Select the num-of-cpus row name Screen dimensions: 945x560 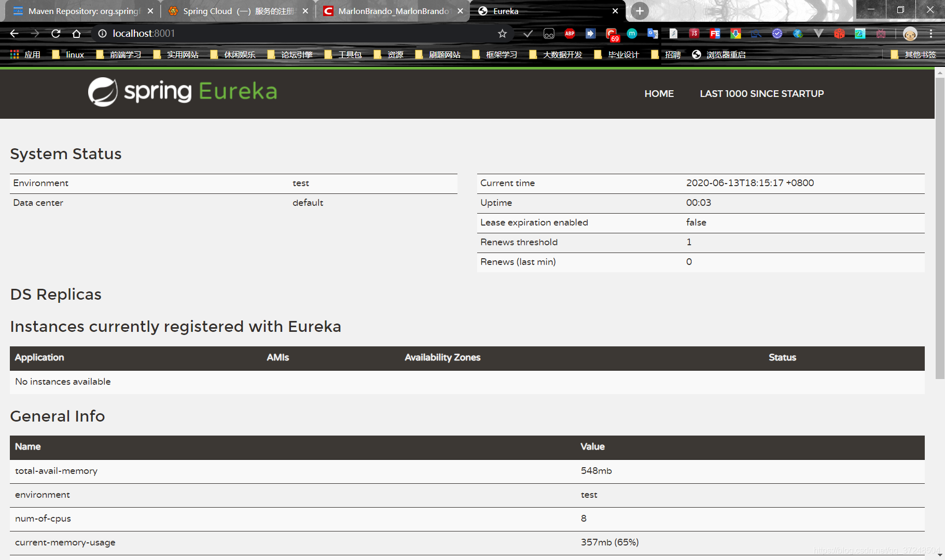[x=43, y=519]
